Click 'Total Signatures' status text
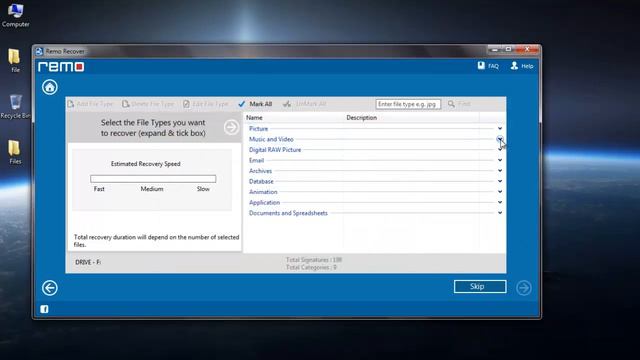This screenshot has height=360, width=640. click(314, 260)
